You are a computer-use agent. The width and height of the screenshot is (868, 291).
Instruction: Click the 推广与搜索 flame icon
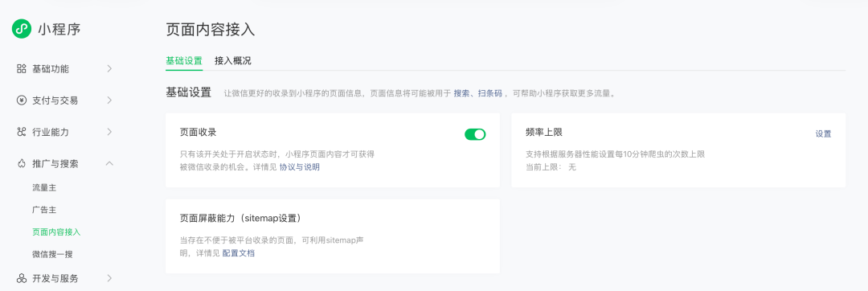point(21,163)
